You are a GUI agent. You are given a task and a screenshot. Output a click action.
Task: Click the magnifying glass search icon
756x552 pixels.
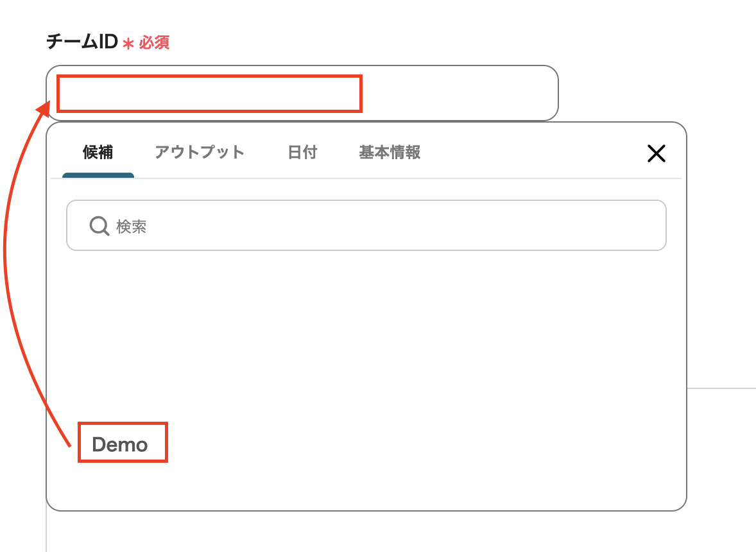99,226
